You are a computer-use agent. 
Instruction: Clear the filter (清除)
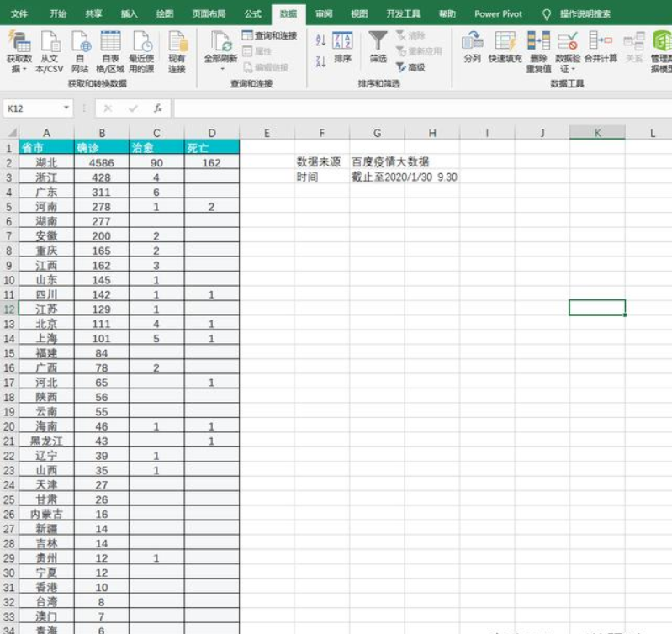[x=410, y=35]
